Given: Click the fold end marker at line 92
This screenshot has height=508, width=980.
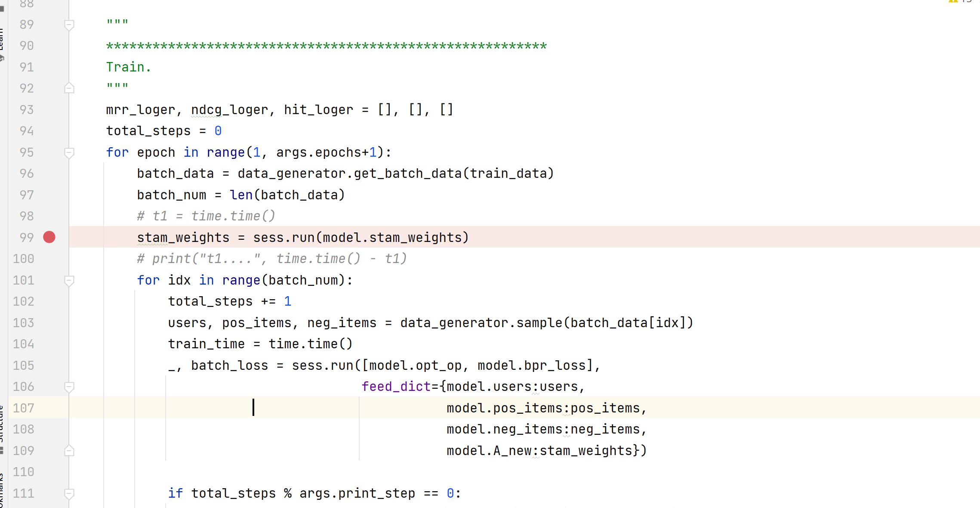Looking at the screenshot, I should [x=70, y=88].
